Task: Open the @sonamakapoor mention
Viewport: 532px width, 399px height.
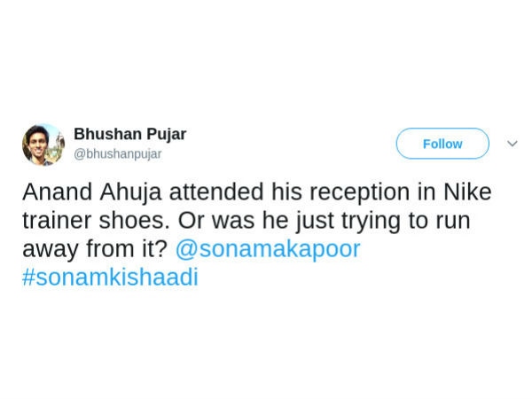Action: pyautogui.click(x=267, y=248)
